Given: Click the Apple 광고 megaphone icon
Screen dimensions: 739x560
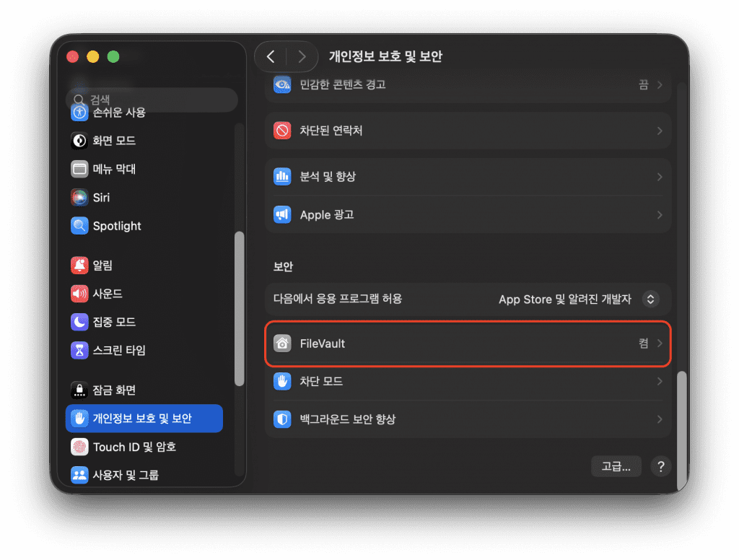Looking at the screenshot, I should 282,215.
